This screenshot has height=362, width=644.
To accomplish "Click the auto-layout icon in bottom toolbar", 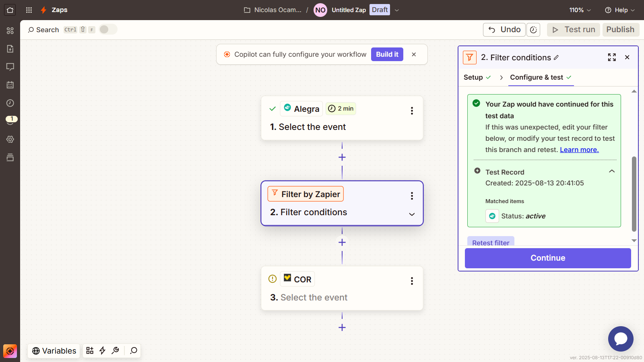I will pyautogui.click(x=90, y=351).
